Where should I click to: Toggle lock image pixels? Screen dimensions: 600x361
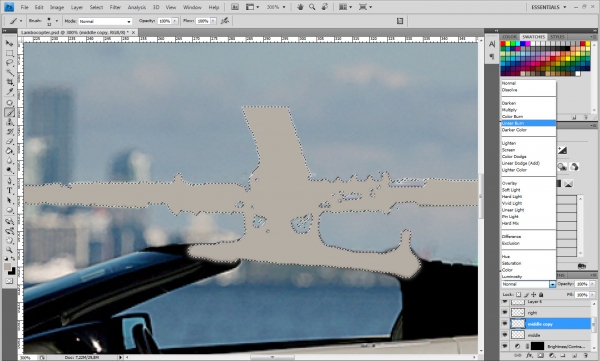[x=526, y=294]
